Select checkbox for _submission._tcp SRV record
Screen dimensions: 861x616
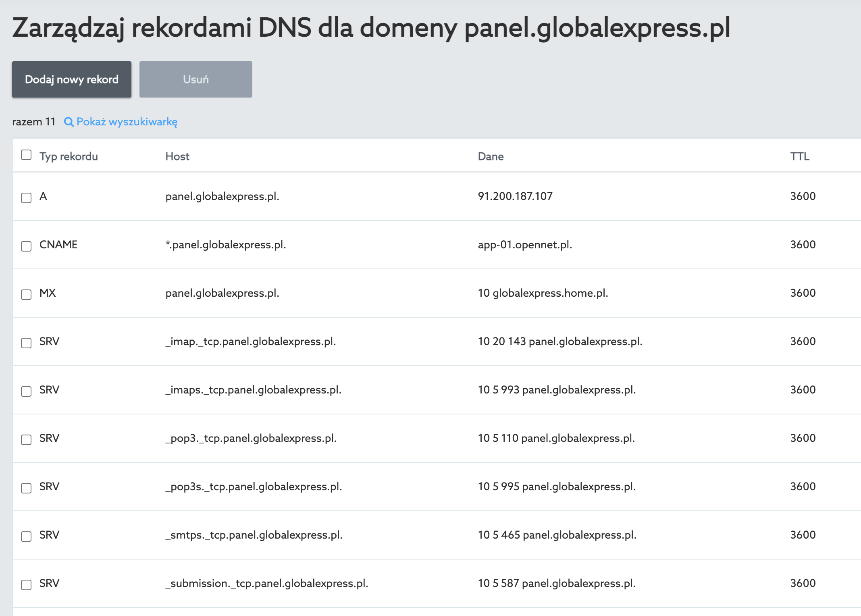(26, 585)
